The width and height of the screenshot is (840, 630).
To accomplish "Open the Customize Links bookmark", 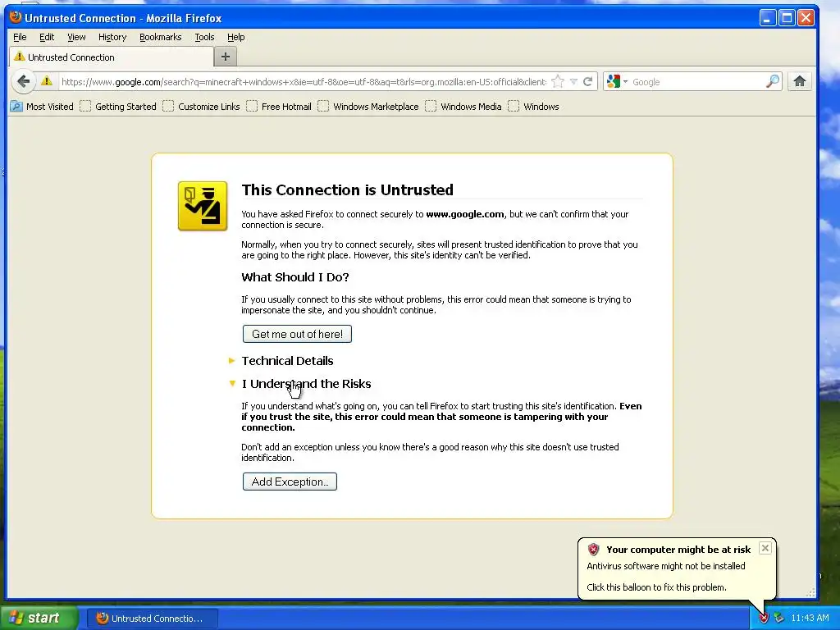I will pyautogui.click(x=202, y=107).
